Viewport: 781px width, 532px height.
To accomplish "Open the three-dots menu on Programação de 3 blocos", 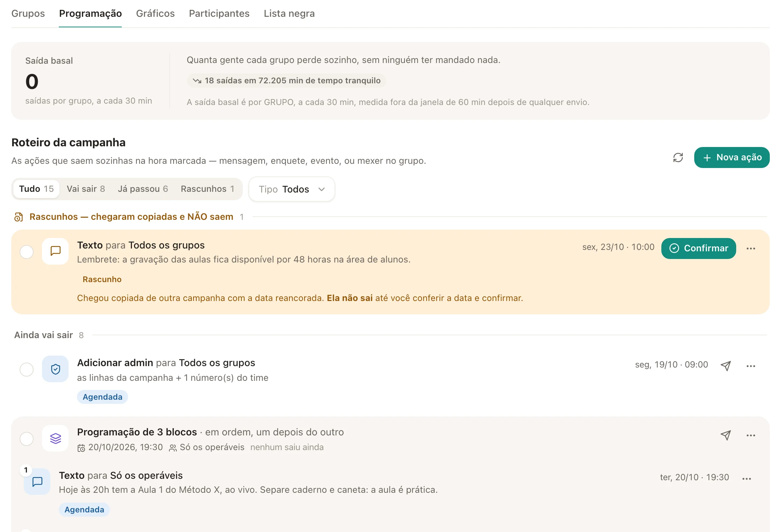I will 751,435.
